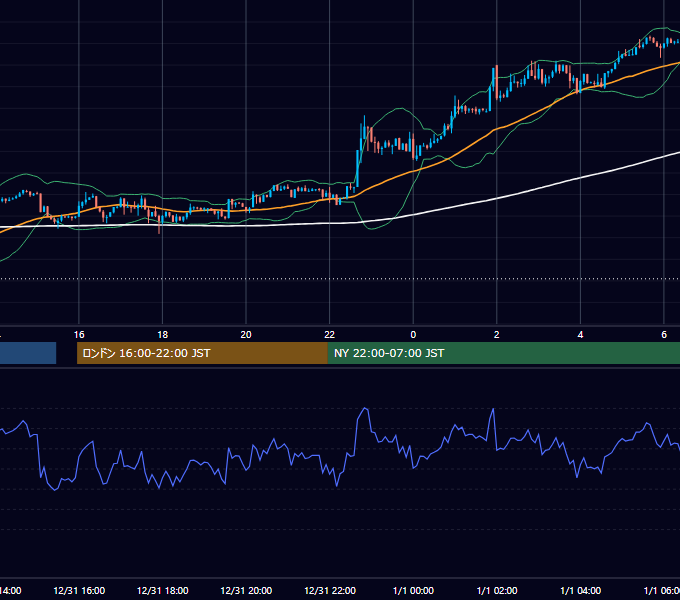Click the '22' hour label on the chart axis

[x=330, y=335]
